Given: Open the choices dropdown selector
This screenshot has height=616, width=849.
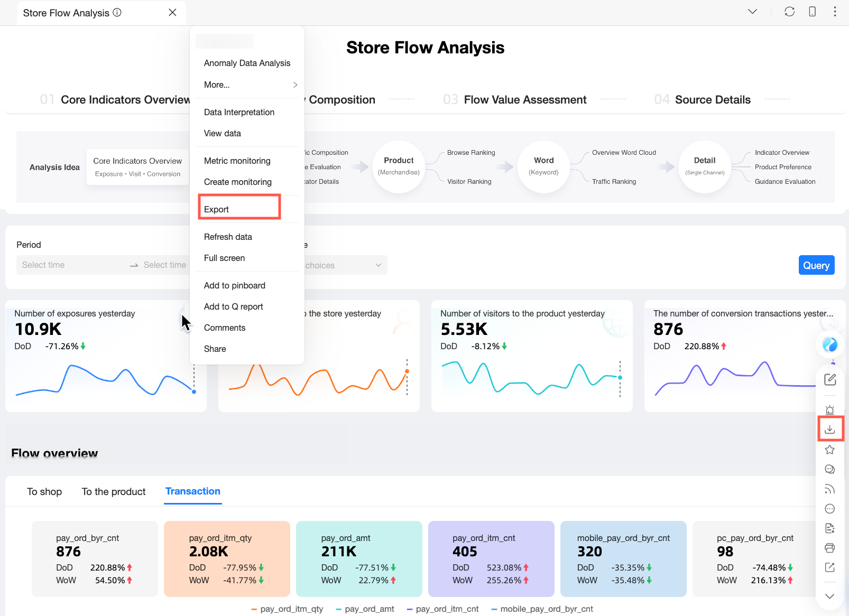Looking at the screenshot, I should click(344, 265).
